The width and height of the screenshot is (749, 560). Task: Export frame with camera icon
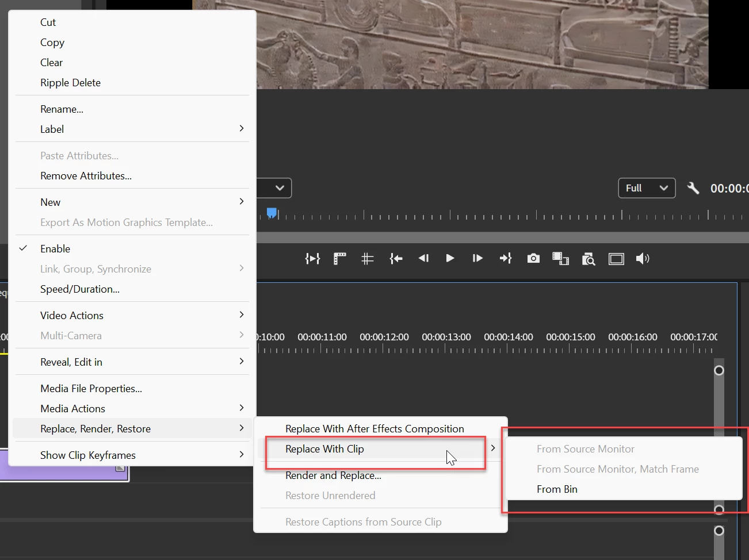click(x=533, y=258)
